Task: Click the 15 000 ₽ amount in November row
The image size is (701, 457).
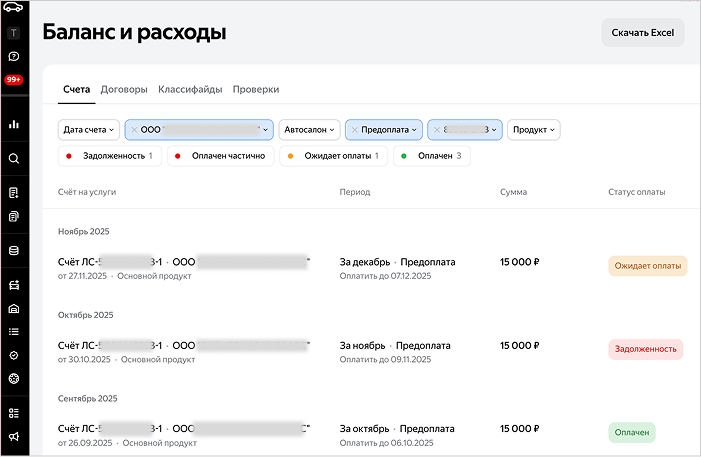Action: point(519,346)
